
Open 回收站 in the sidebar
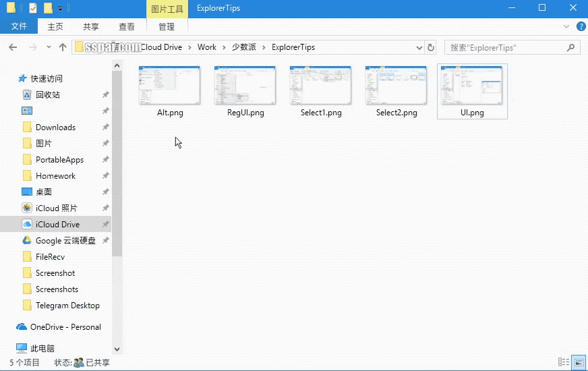pyautogui.click(x=41, y=94)
